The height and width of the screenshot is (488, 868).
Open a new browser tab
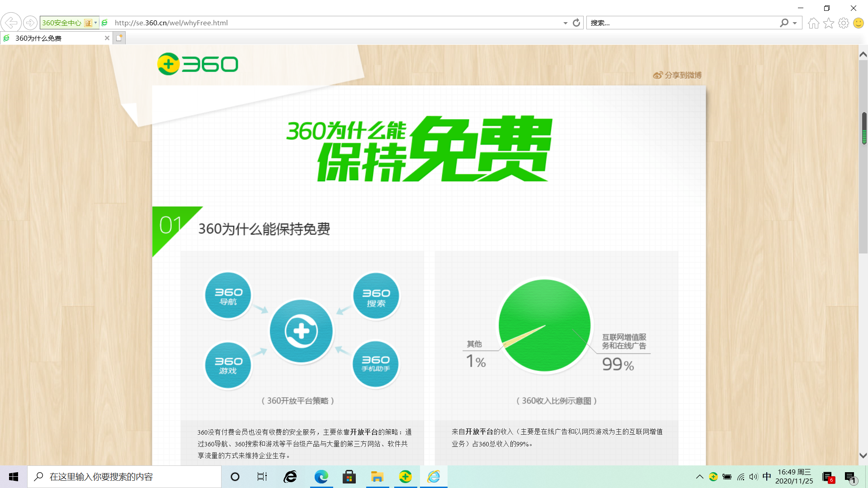119,38
